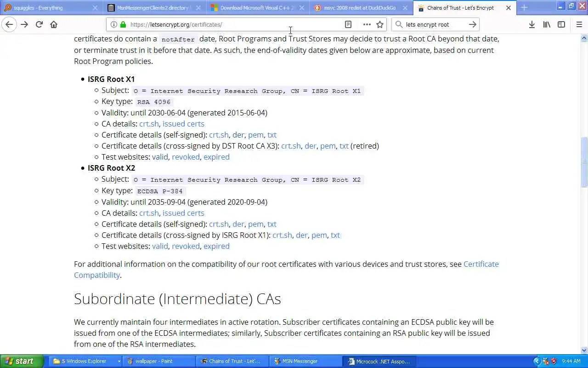Click the ISRG Root X2 heading text
Viewport: 588px width, 368px height.
[111, 168]
